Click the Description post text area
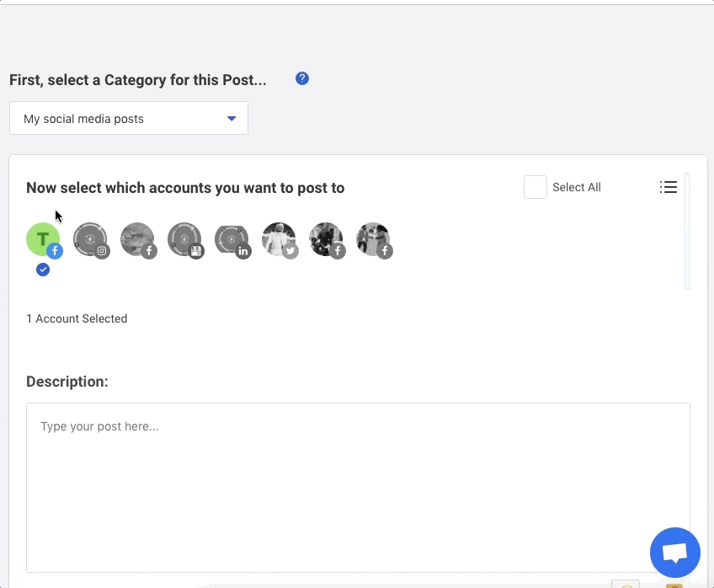This screenshot has width=714, height=588. pos(358,488)
